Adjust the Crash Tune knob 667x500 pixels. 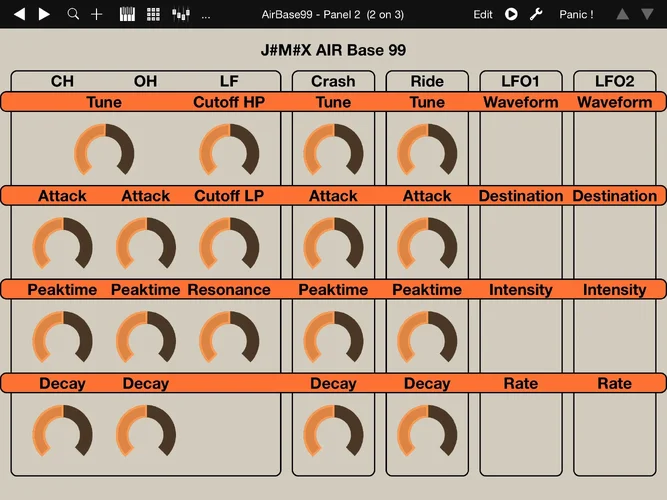334,150
